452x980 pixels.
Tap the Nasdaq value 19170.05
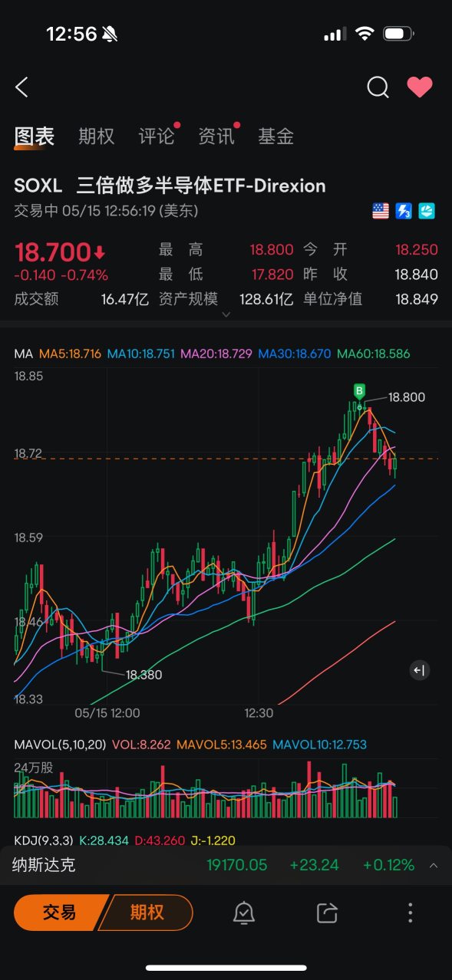[237, 865]
